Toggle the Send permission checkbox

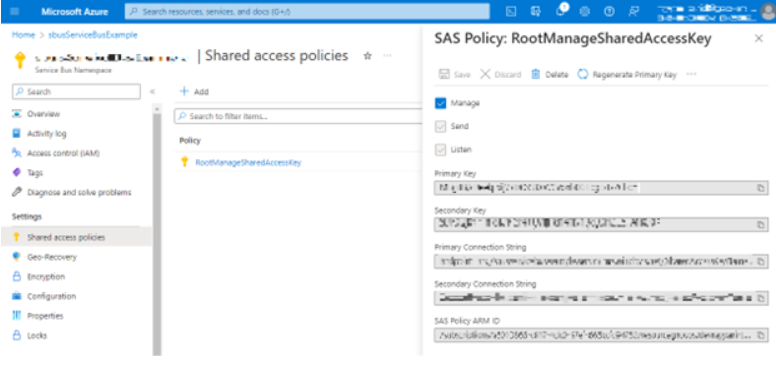440,127
